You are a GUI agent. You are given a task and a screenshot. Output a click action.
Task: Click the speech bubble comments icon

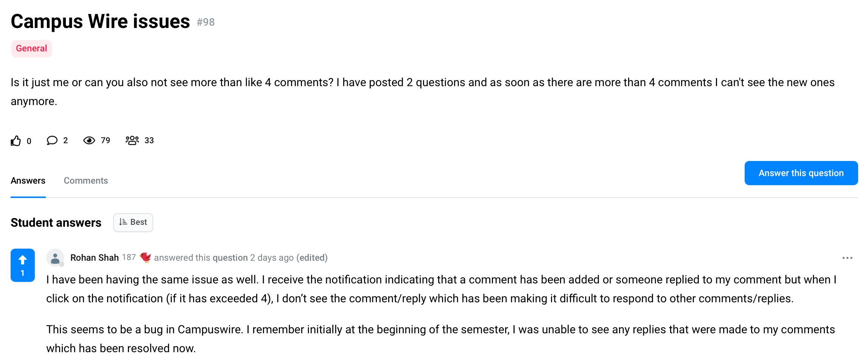(x=52, y=141)
